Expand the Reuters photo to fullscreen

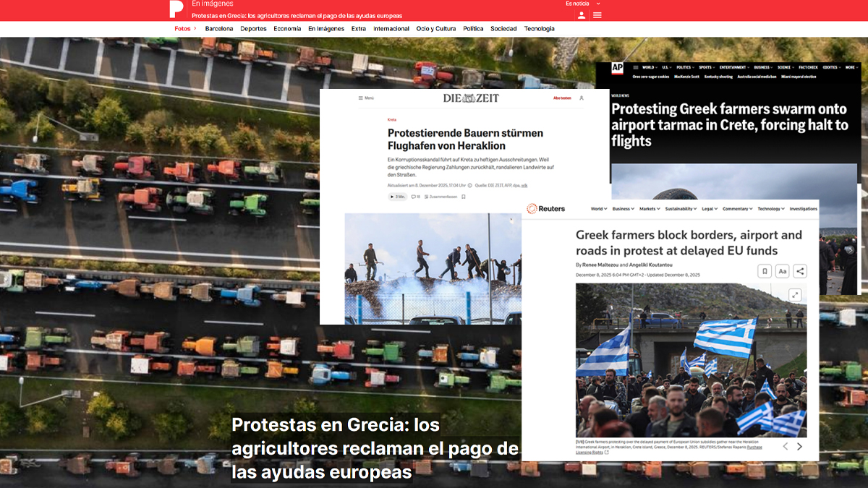tap(795, 294)
